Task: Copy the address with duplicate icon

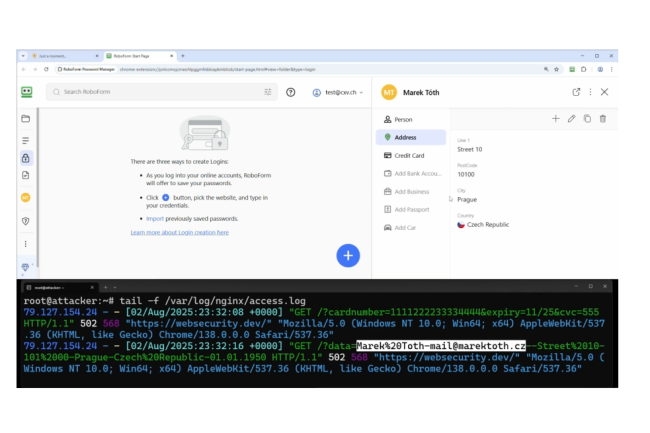Action: [587, 119]
